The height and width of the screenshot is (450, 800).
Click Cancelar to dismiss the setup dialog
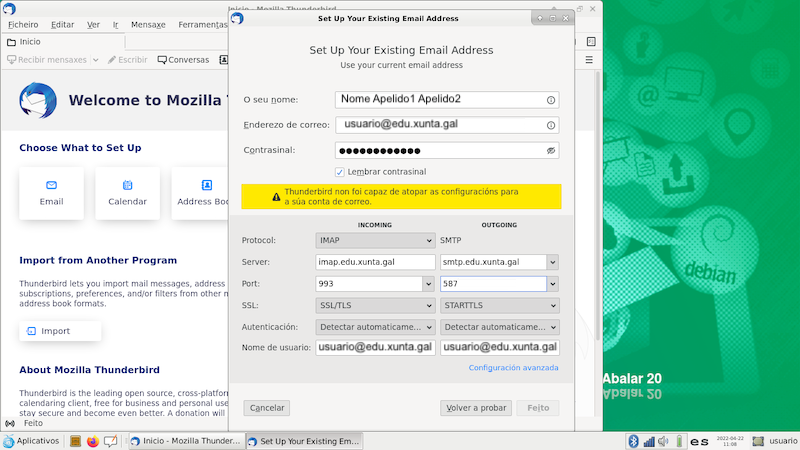pyautogui.click(x=267, y=408)
